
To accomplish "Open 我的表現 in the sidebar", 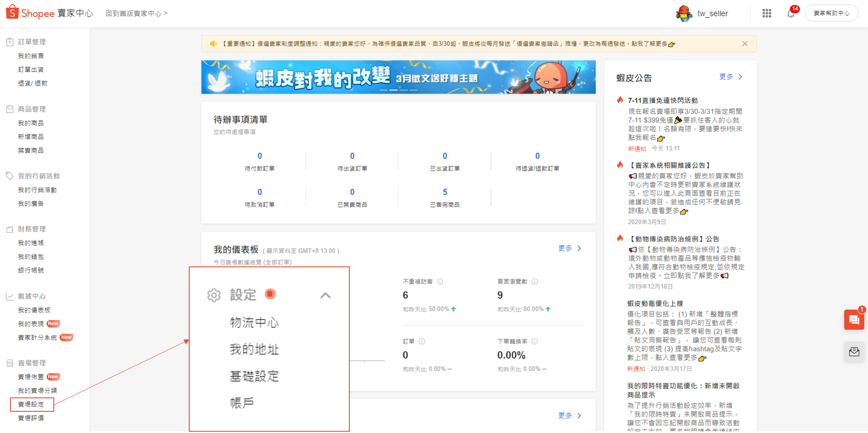I will 31,324.
